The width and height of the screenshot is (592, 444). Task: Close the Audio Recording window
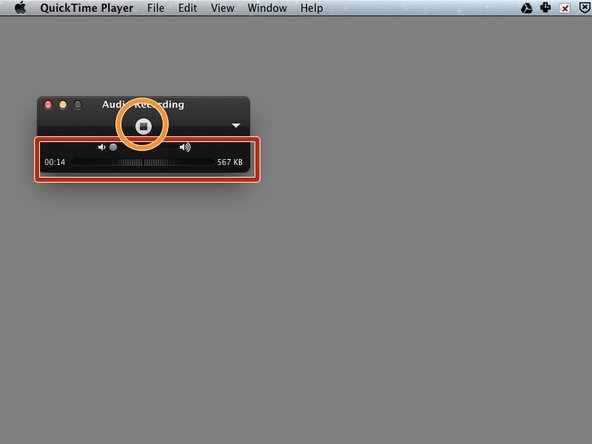pyautogui.click(x=48, y=105)
